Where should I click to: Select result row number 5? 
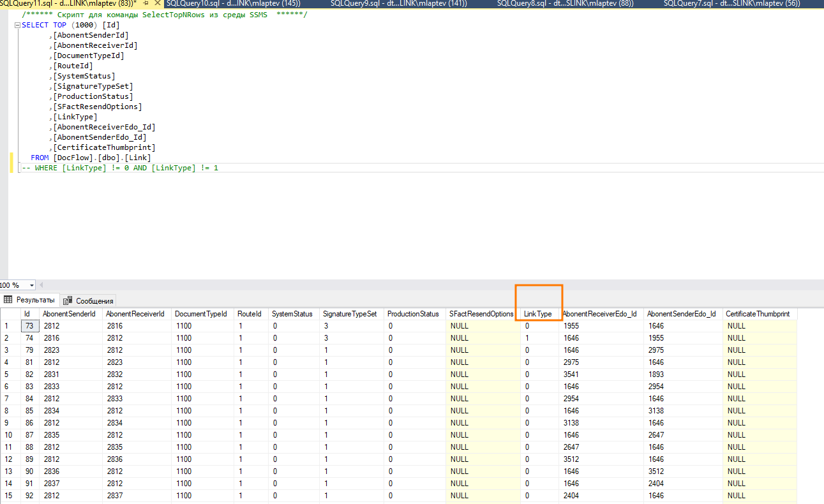(x=10, y=374)
